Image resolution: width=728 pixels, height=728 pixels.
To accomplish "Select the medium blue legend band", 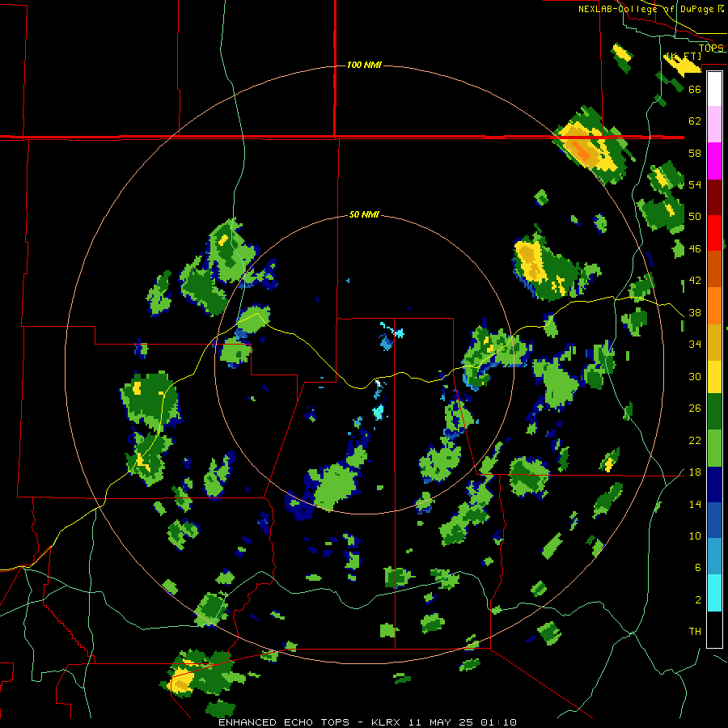I will (714, 520).
